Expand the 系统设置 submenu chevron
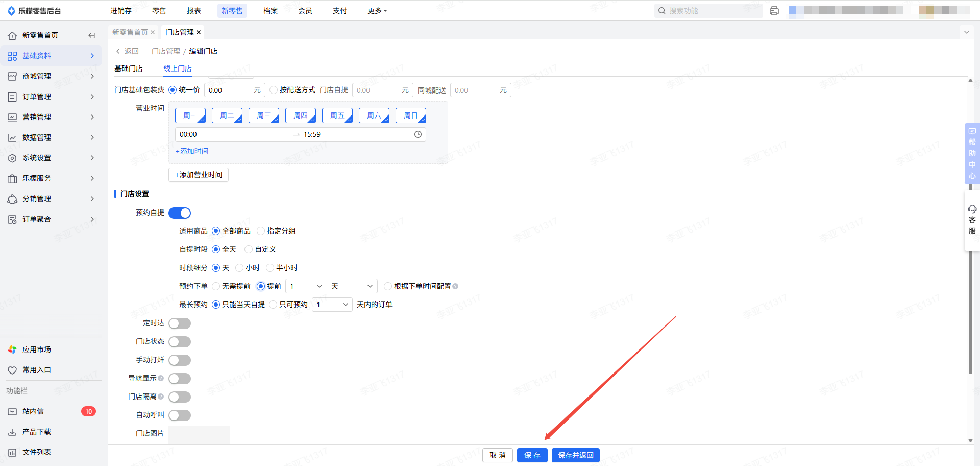980x466 pixels. (92, 158)
